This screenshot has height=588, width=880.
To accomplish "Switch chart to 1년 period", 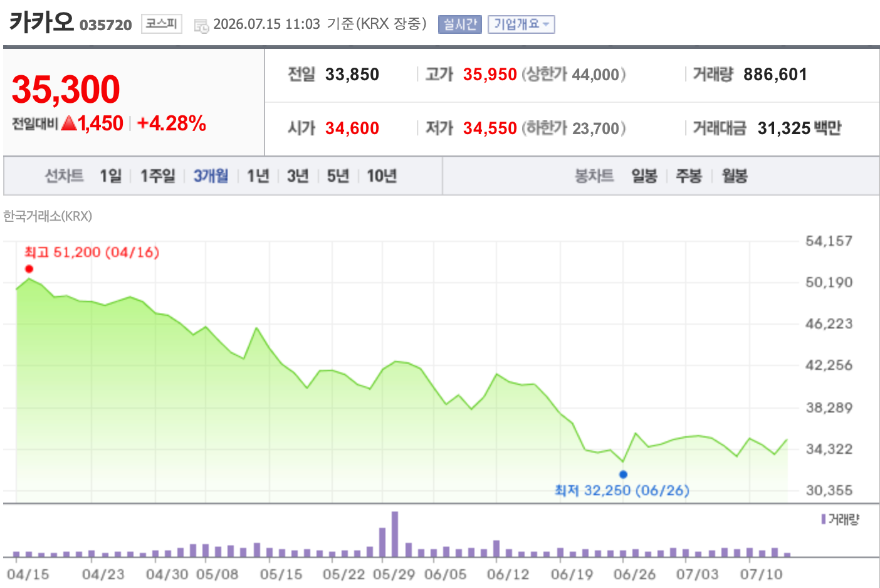I will (x=258, y=176).
